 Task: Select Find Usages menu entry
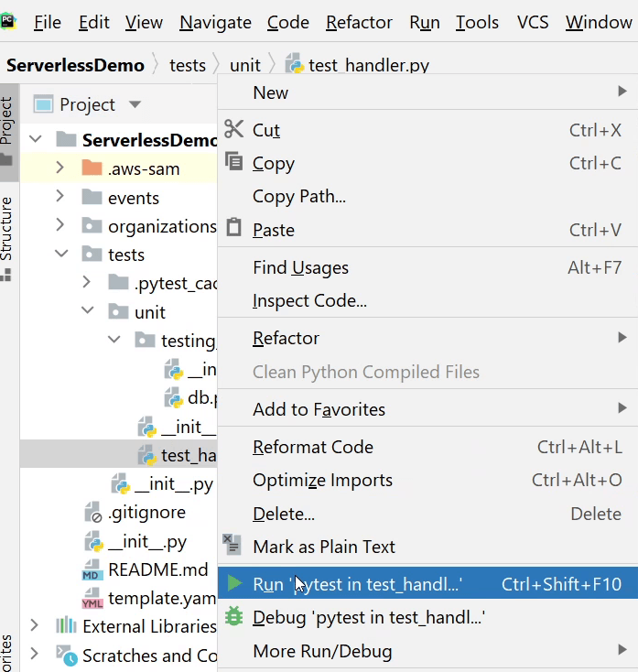coord(300,267)
